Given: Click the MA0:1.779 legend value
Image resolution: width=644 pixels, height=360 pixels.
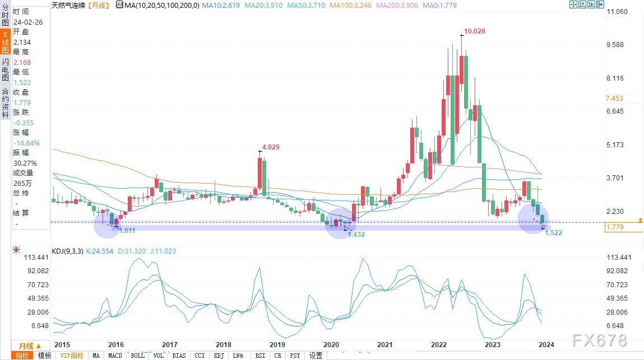Looking at the screenshot, I should click(440, 6).
